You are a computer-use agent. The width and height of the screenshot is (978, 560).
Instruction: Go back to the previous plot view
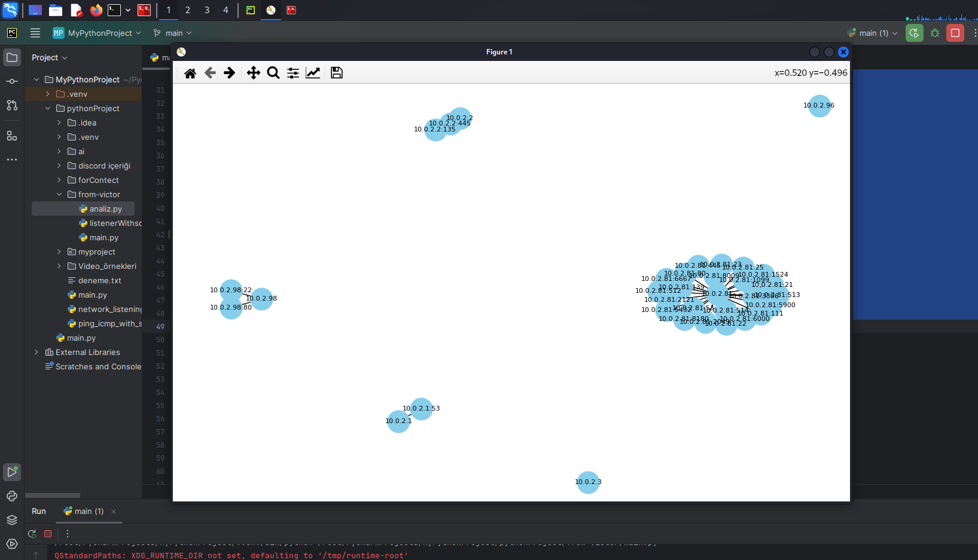click(210, 72)
